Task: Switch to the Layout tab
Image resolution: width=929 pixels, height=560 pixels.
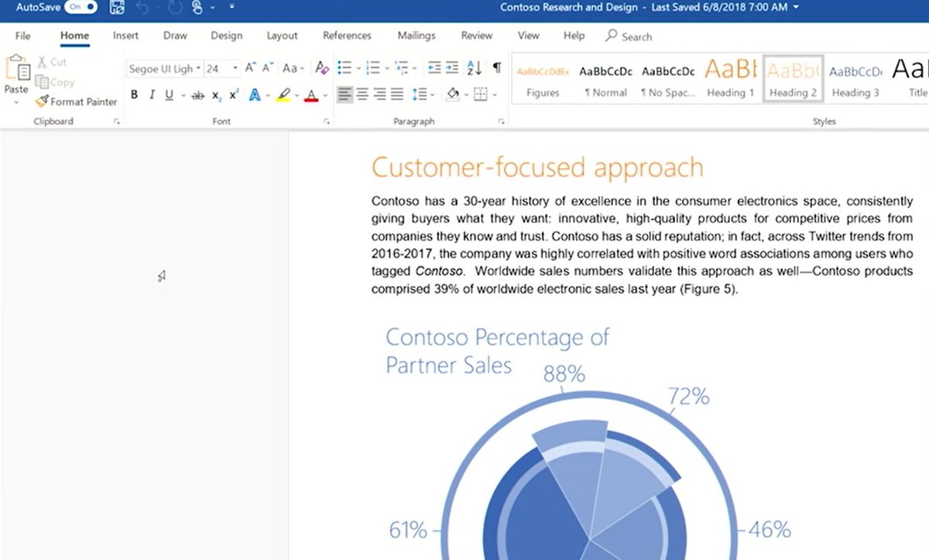Action: (282, 36)
